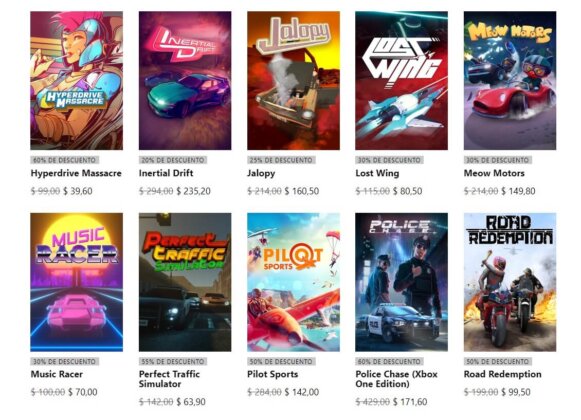Click the Police Chase (Xbox One Edition) title

[x=396, y=379]
